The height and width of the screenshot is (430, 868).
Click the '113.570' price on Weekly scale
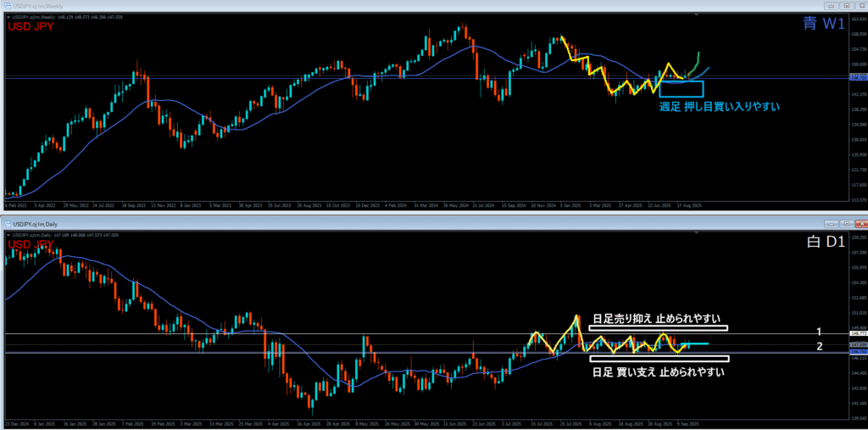(x=859, y=200)
